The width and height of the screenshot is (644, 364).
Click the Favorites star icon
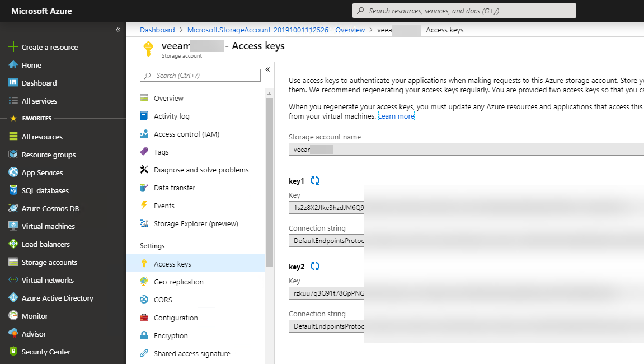click(13, 119)
